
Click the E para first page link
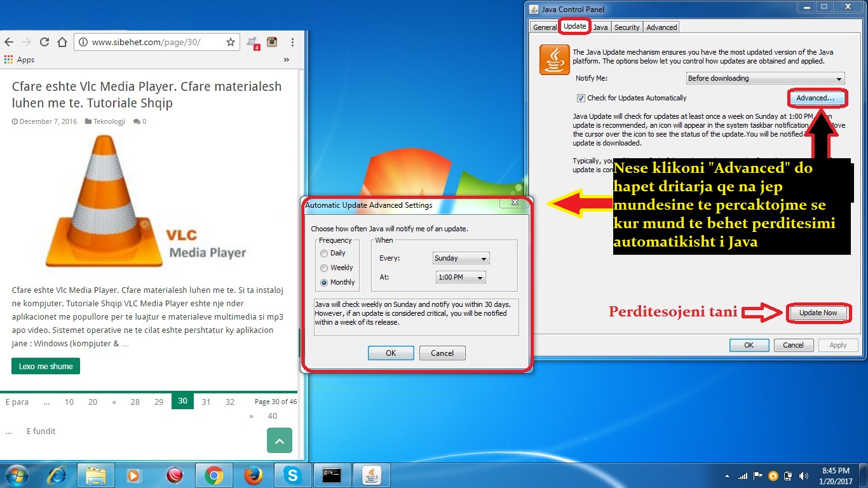(17, 402)
